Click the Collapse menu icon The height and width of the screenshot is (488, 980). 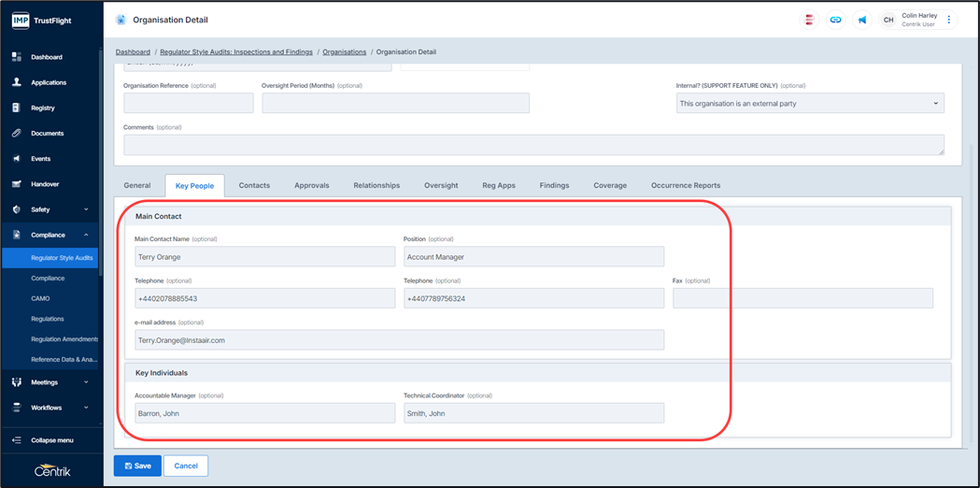tap(16, 440)
